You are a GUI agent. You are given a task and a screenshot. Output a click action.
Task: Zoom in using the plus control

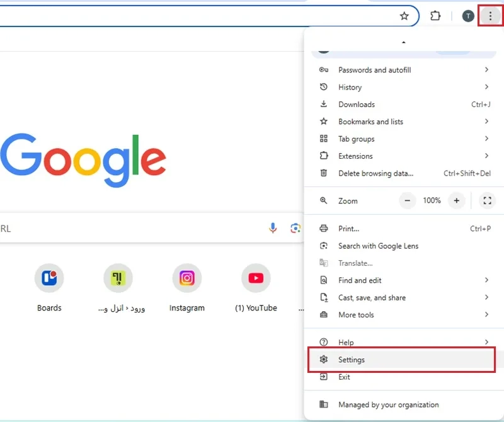pos(456,200)
